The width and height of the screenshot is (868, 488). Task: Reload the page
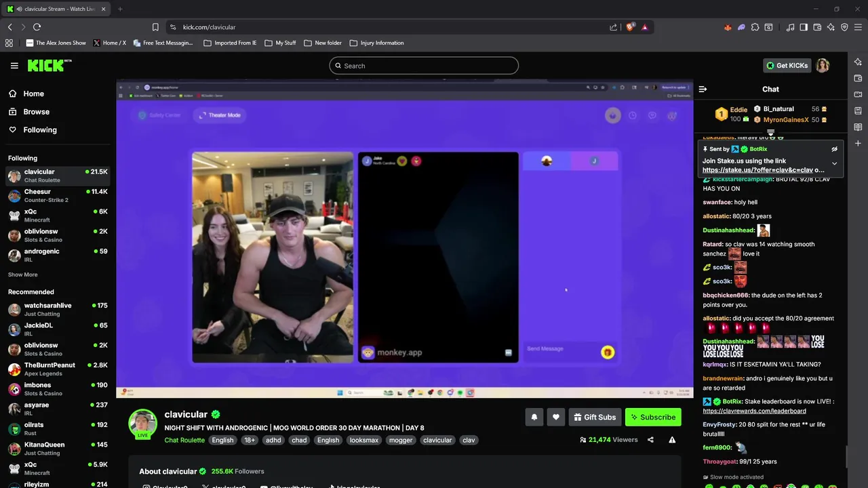coord(37,27)
